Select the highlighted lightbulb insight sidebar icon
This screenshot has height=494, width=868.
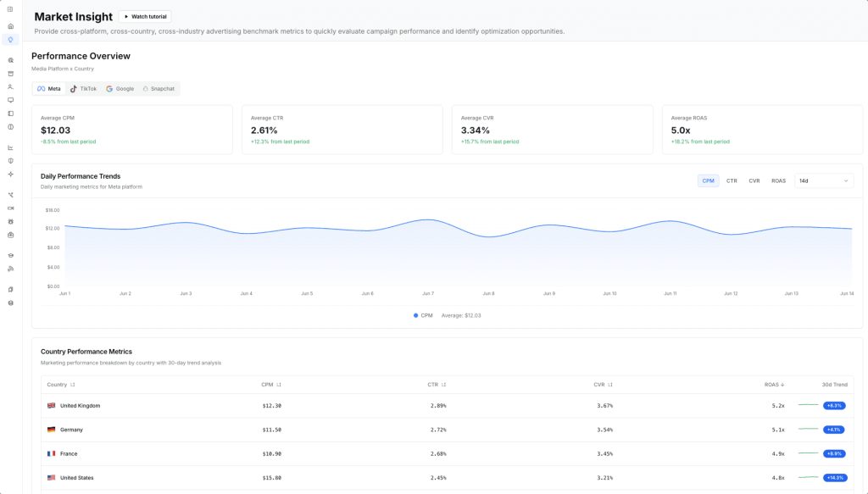point(10,40)
